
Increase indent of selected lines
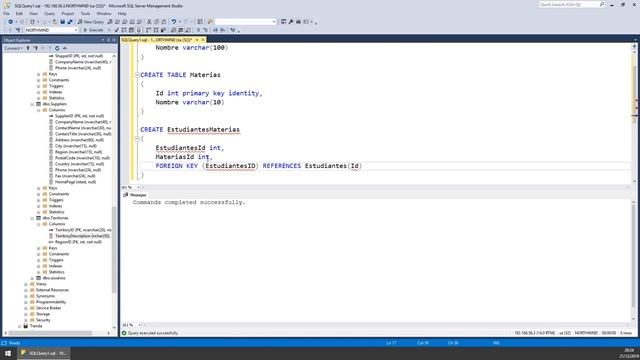pos(223,30)
